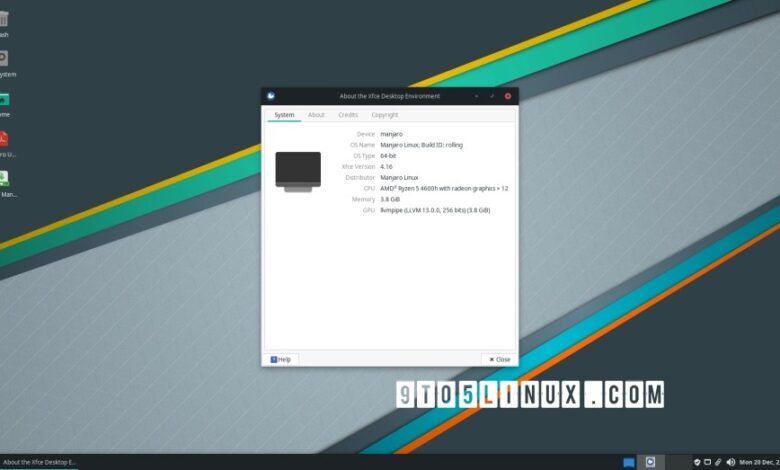Click the 'OS Name' field label

click(363, 145)
